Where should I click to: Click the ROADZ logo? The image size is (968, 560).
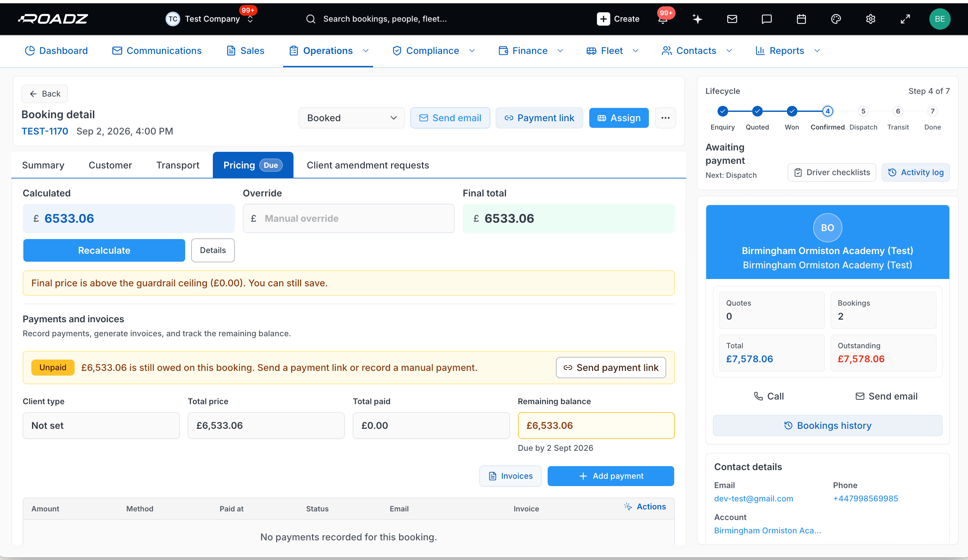(x=53, y=19)
